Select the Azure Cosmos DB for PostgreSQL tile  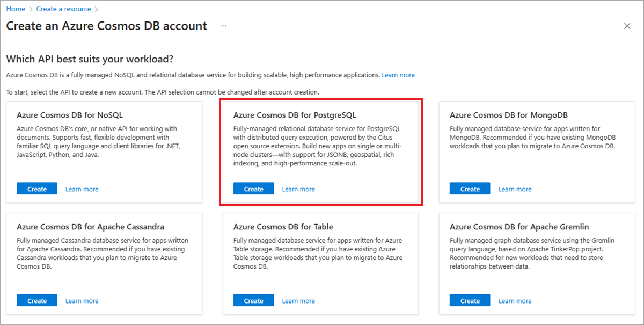pos(320,140)
